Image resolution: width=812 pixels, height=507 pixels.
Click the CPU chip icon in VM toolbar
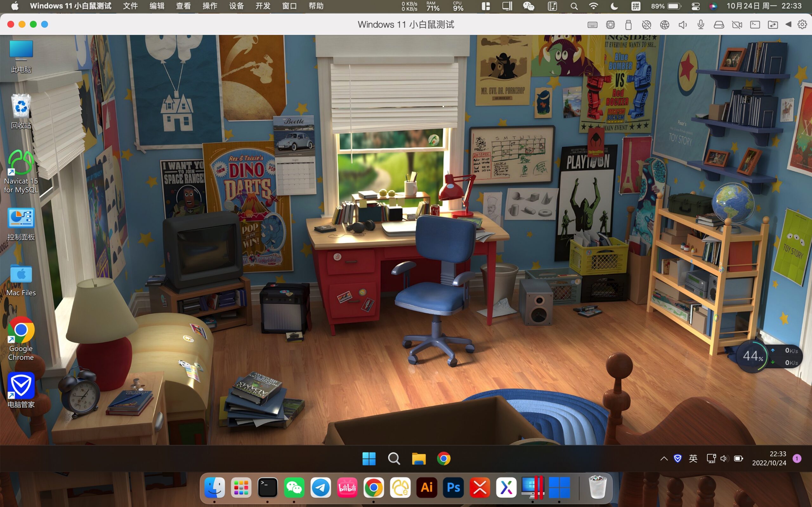(610, 25)
